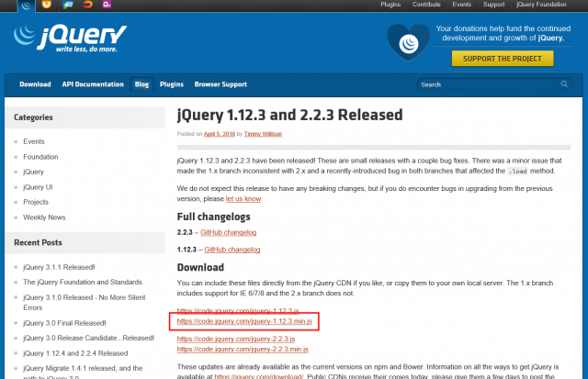Screen dimensions: 588x379
Task: Open The jQuery Foundation and Standards post
Action: 83,282
